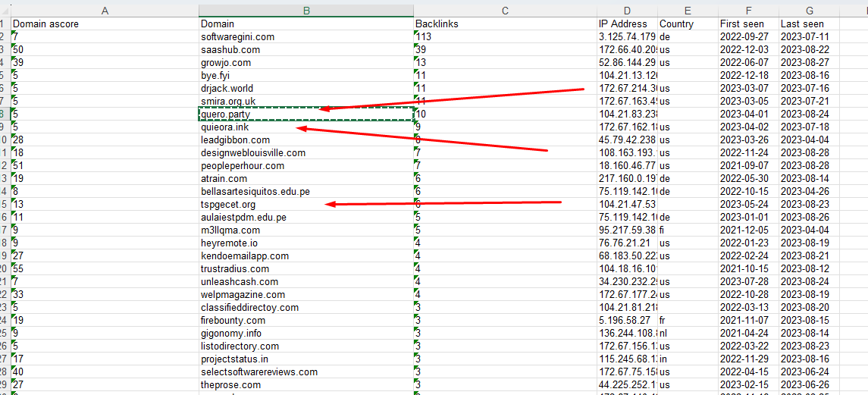Click the 'IP Address' header cell
This screenshot has width=868, height=395.
click(627, 24)
